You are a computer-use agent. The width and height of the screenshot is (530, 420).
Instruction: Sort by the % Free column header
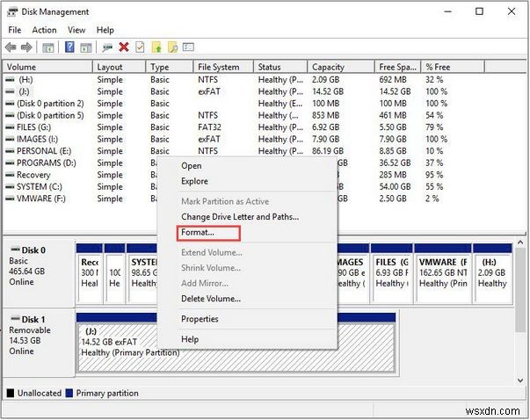[453, 67]
